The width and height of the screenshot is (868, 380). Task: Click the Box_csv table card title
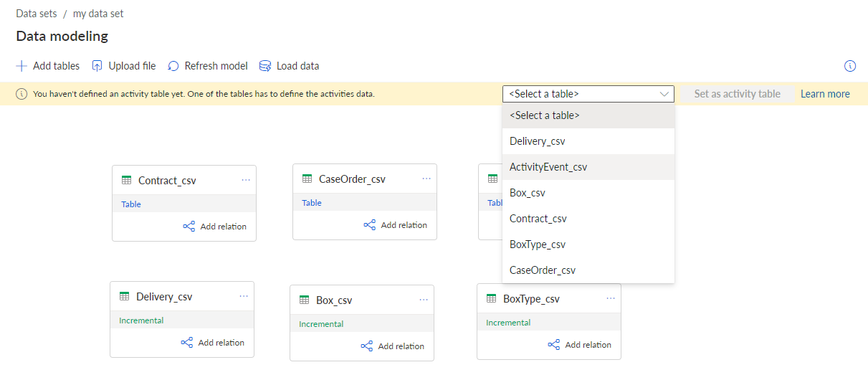click(x=334, y=300)
